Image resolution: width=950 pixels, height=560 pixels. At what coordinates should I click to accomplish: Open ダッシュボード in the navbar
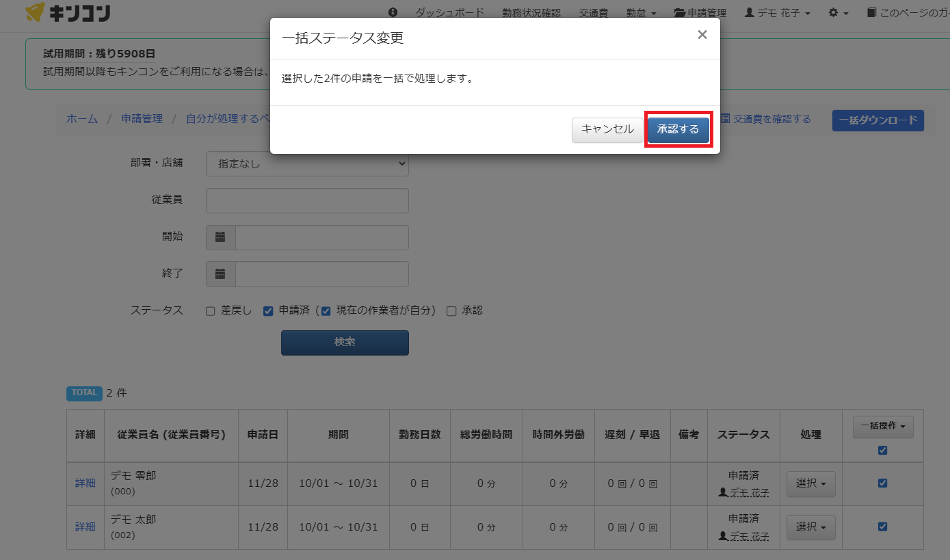pyautogui.click(x=450, y=13)
